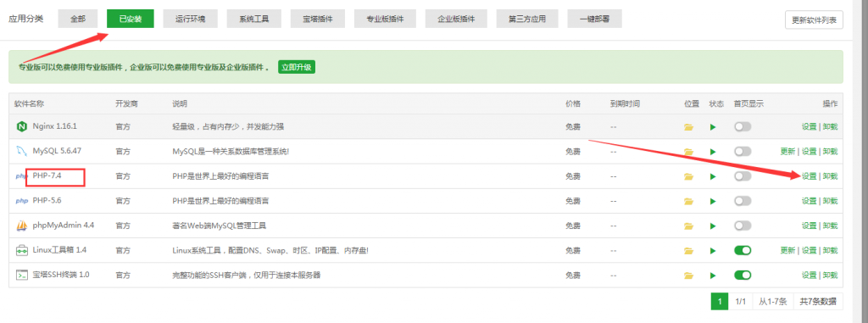Open 设置 for PHP-7.4
868x323 pixels.
point(809,176)
